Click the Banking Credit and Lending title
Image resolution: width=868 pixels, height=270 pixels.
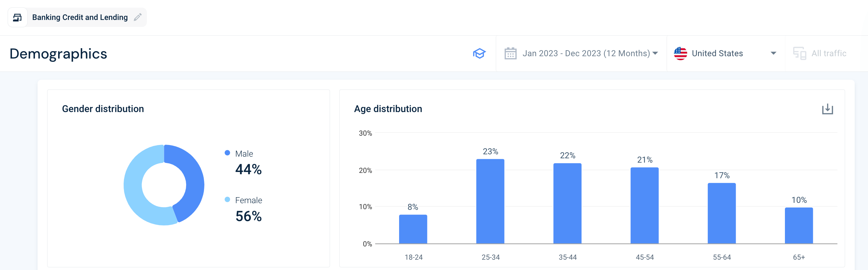(80, 17)
